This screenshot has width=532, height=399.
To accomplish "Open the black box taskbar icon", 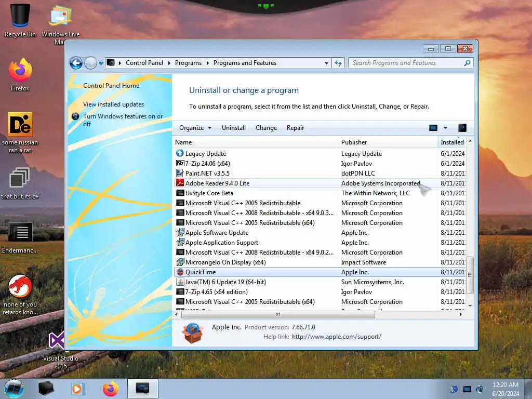I will pos(46,389).
